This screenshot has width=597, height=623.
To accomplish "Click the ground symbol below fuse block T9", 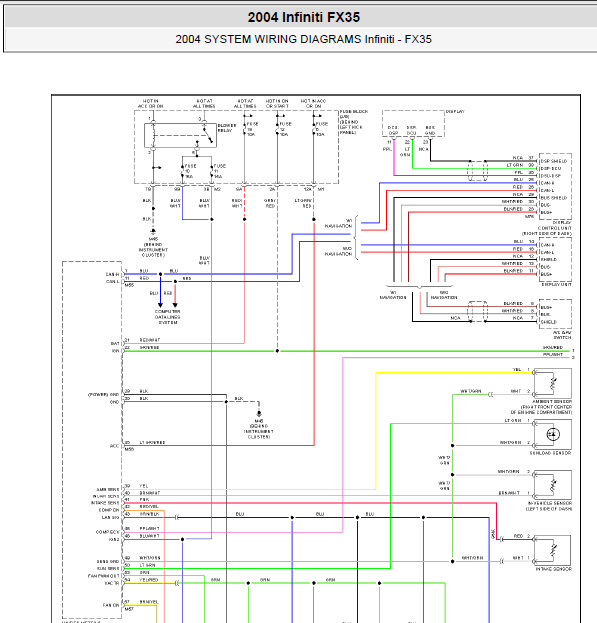I will (x=153, y=231).
